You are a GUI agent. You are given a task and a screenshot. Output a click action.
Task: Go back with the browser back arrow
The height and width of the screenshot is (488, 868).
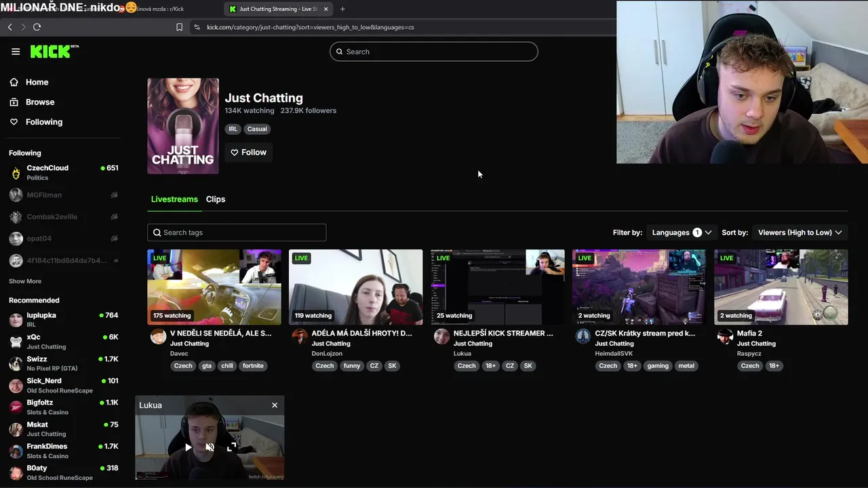tap(10, 27)
